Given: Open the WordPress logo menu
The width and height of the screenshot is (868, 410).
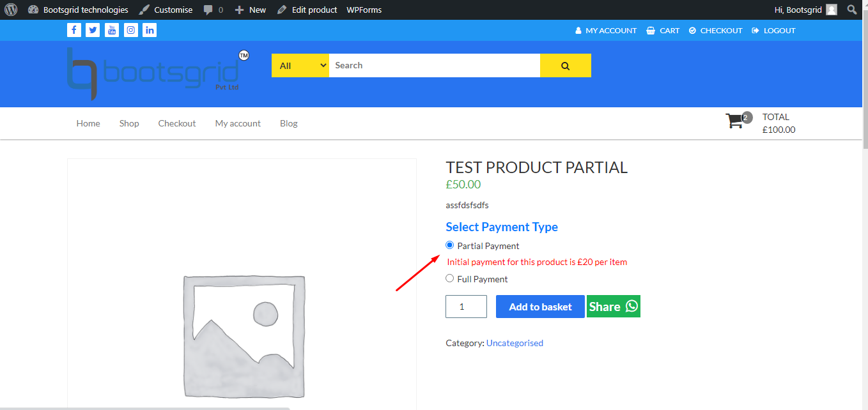Looking at the screenshot, I should tap(10, 10).
